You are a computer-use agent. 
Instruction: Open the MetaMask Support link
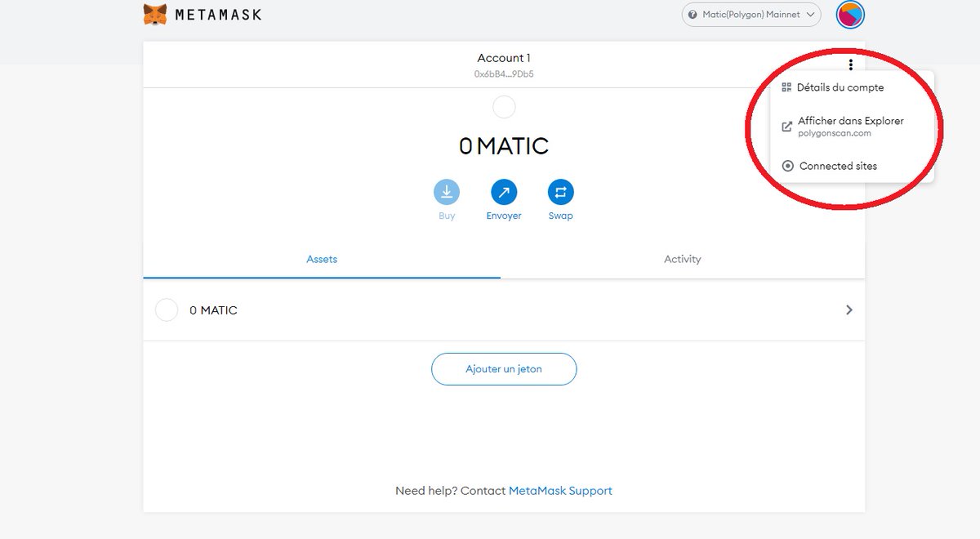coord(560,491)
